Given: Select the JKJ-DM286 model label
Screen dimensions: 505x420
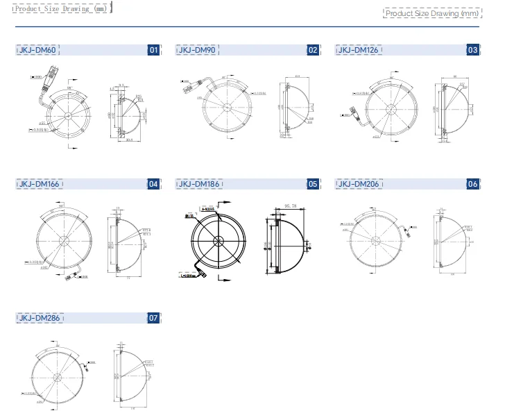Looking at the screenshot, I should [40, 318].
